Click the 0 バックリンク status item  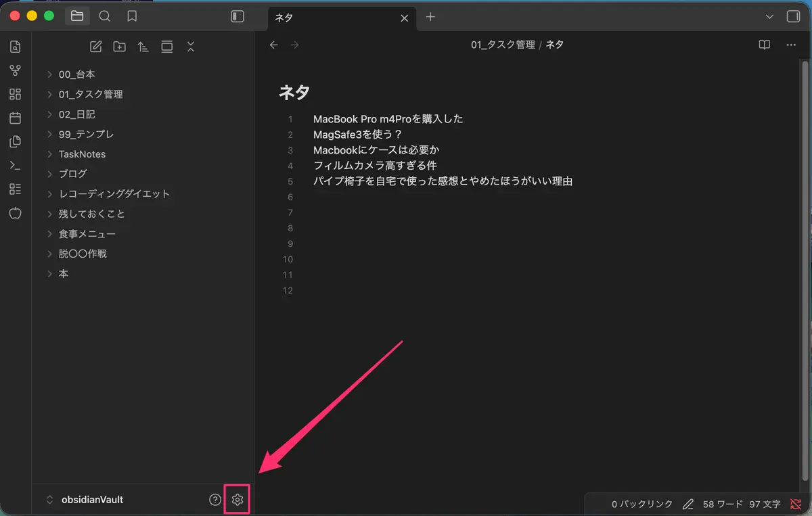[x=642, y=504]
